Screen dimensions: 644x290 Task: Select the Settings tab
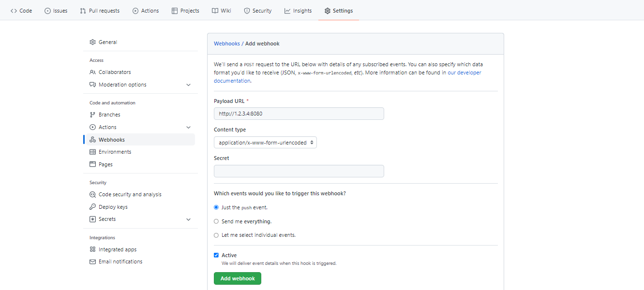click(x=339, y=11)
